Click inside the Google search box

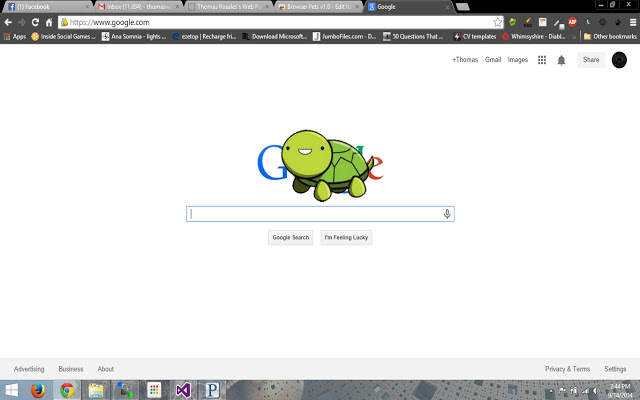point(316,214)
